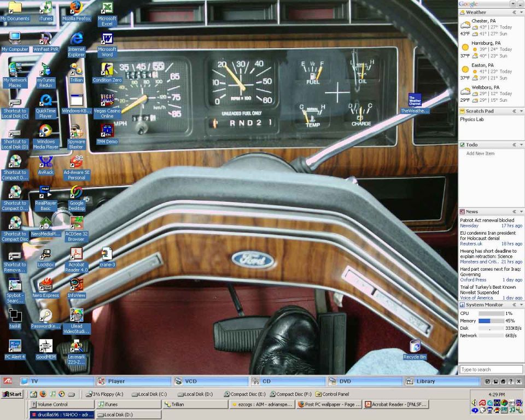Click the Firefox quick launch icon

(x=43, y=394)
